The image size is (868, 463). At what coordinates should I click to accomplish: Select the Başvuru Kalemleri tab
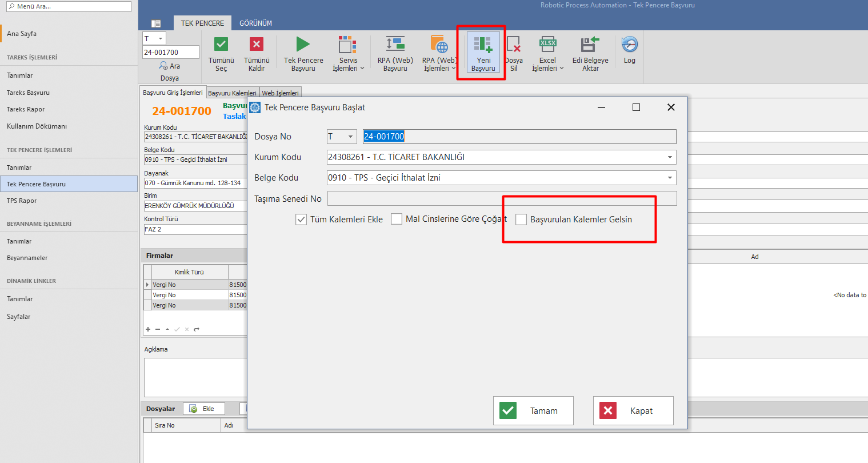coord(232,93)
